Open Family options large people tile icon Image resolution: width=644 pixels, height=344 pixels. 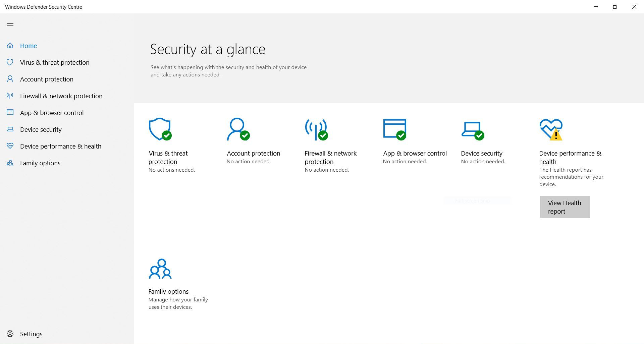coord(160,269)
